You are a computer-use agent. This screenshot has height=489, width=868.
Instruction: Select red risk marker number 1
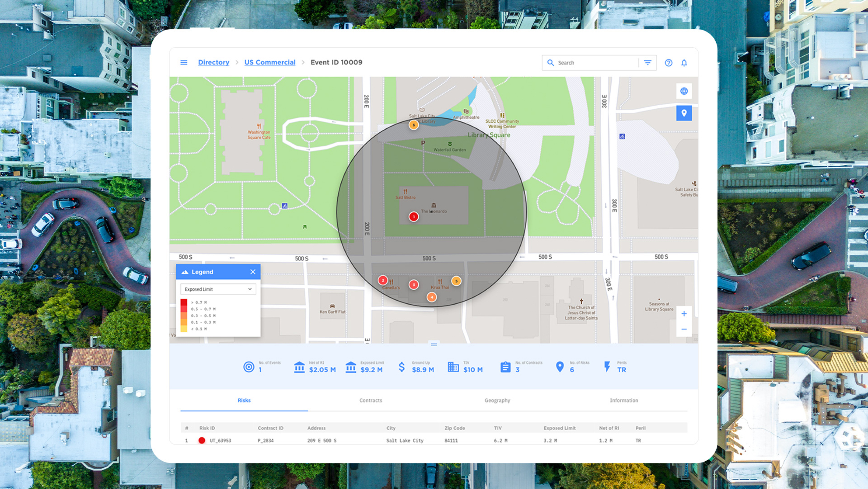click(413, 216)
